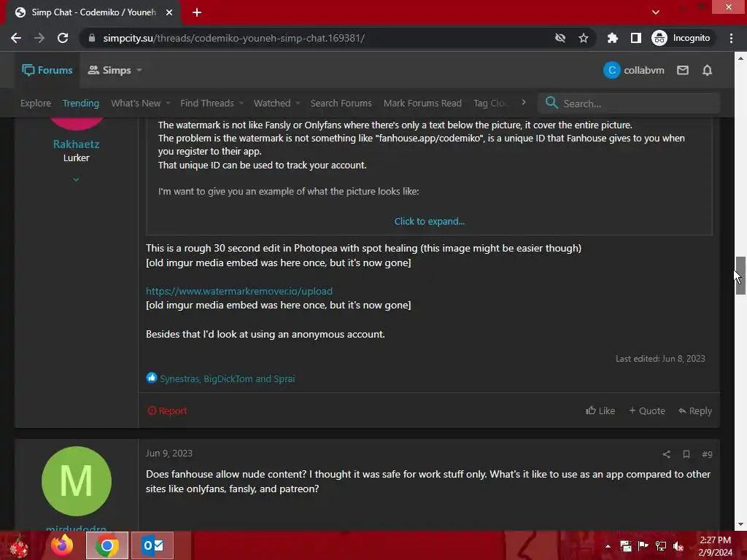This screenshot has height=560, width=747.
Task: Expand Find Threads dropdown arrow
Action: pos(241,104)
